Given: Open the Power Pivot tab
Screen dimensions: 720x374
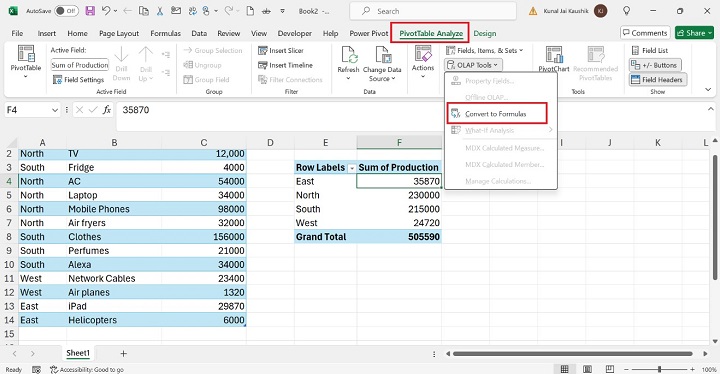Looking at the screenshot, I should [x=369, y=33].
